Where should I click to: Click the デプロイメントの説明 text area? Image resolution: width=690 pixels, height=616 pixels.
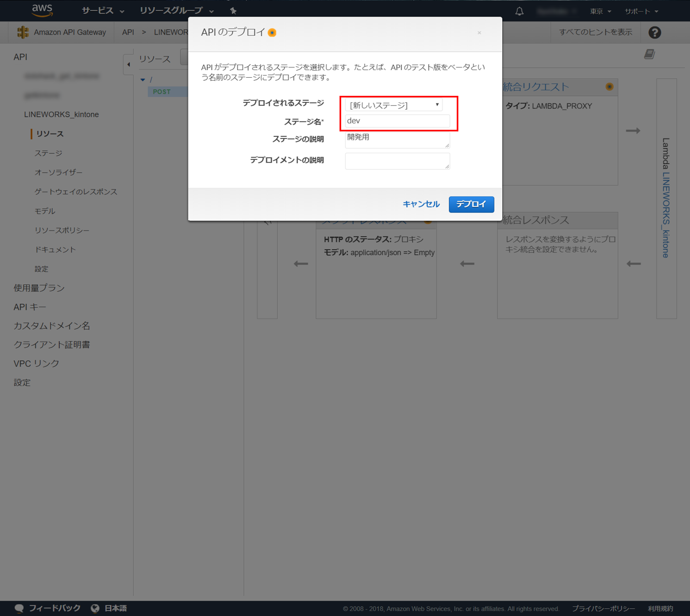click(x=397, y=161)
